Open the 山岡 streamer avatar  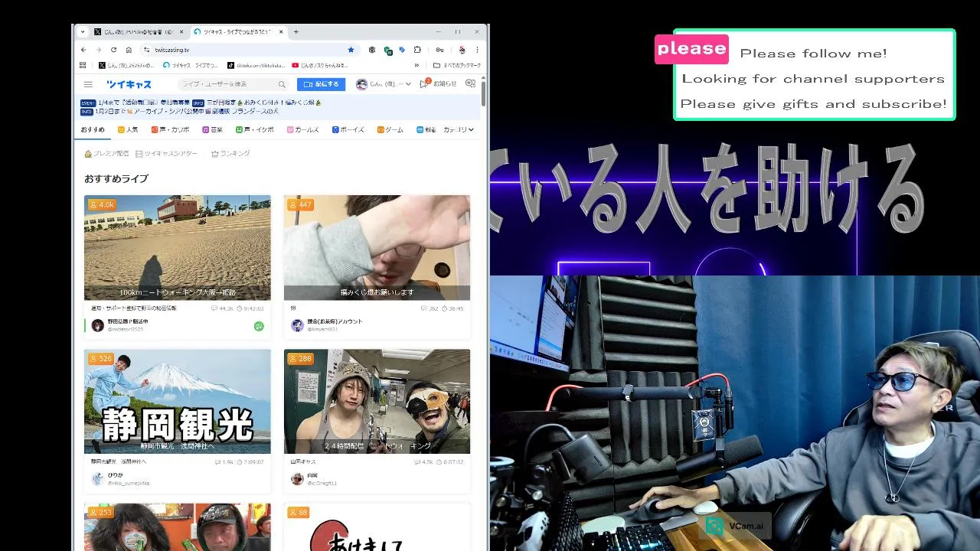(297, 479)
